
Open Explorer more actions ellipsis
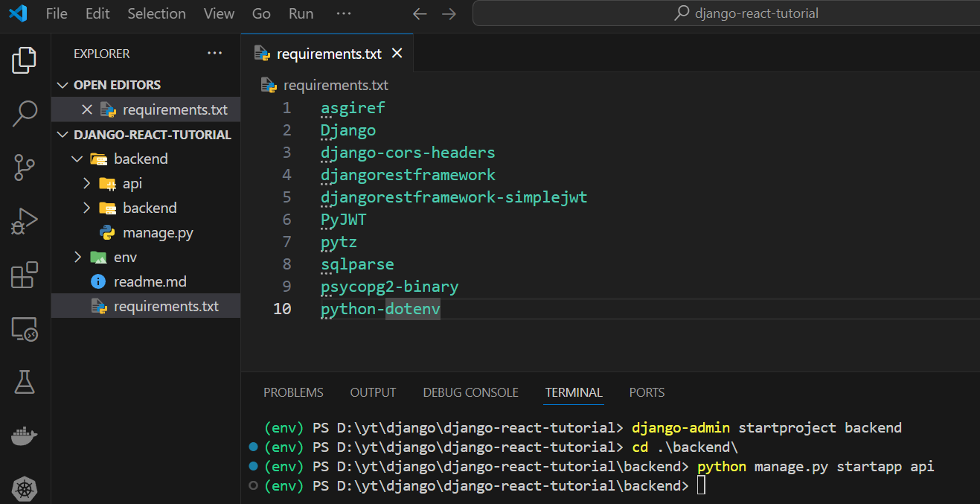215,54
